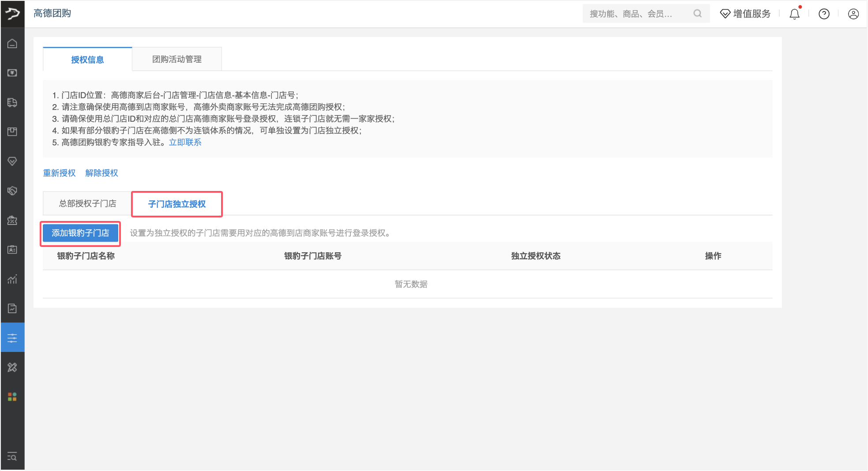
Task: Click the 重新授权 link
Action: (59, 173)
